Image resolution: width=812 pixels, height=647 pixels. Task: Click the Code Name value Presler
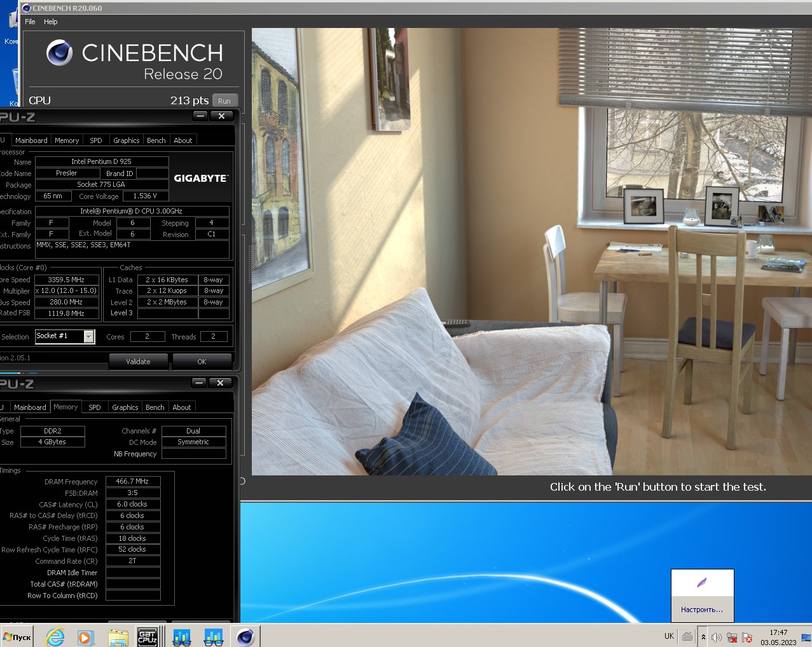point(67,173)
